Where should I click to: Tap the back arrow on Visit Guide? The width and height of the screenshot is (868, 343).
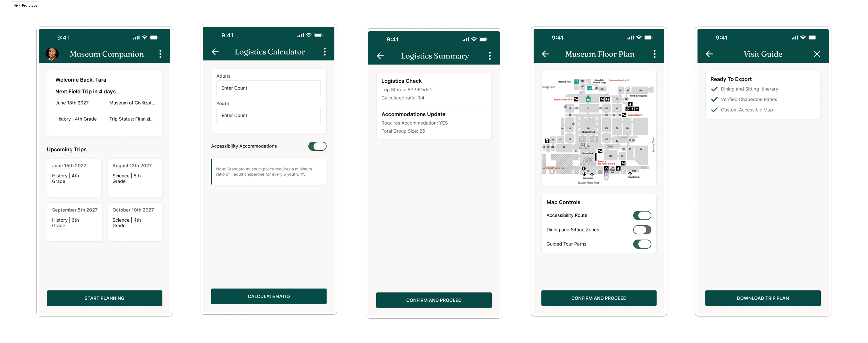tap(709, 54)
